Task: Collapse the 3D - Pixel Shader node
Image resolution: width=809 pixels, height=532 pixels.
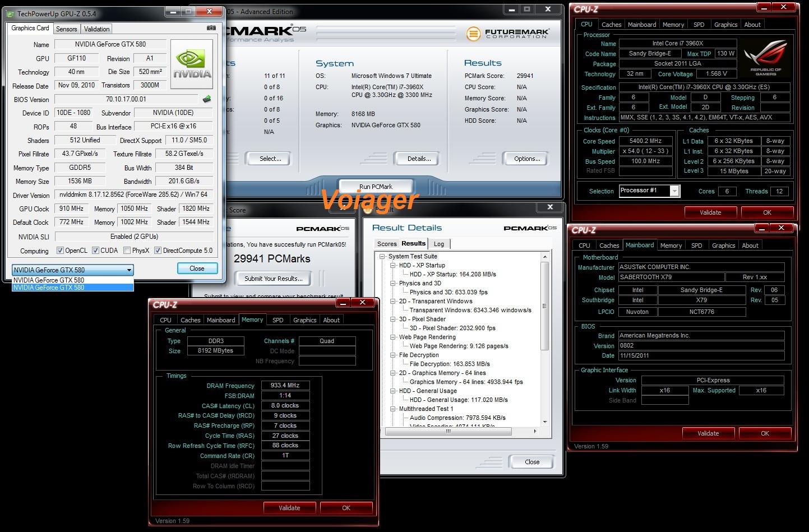Action: click(394, 320)
